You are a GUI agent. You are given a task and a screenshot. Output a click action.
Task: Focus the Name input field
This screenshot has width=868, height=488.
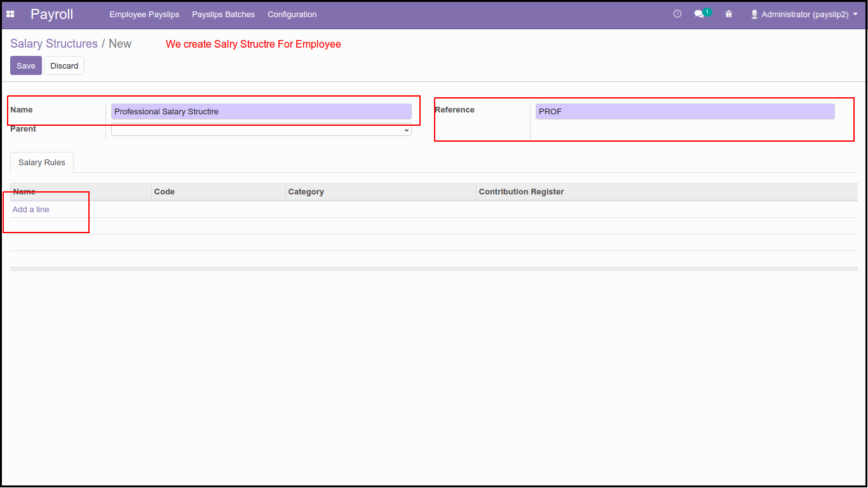[x=261, y=112]
